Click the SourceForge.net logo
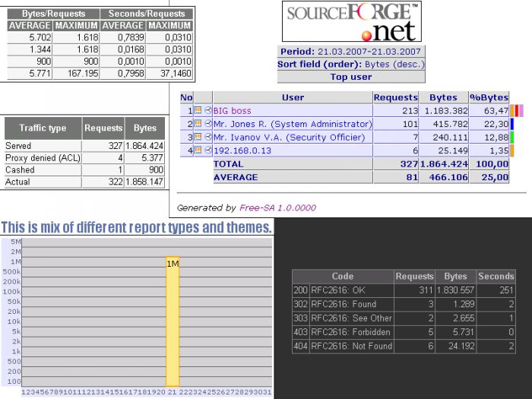This screenshot has height=399, width=532. 352,21
